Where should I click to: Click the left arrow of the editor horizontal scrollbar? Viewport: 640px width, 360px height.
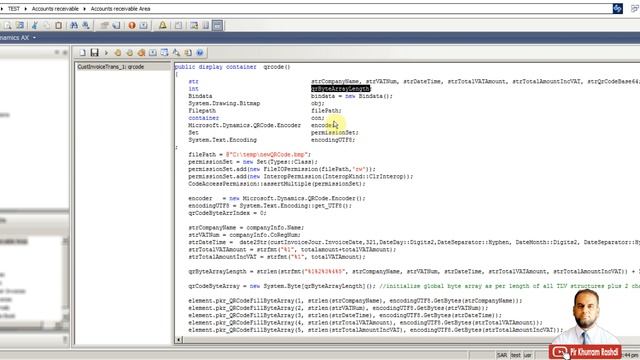(179, 339)
